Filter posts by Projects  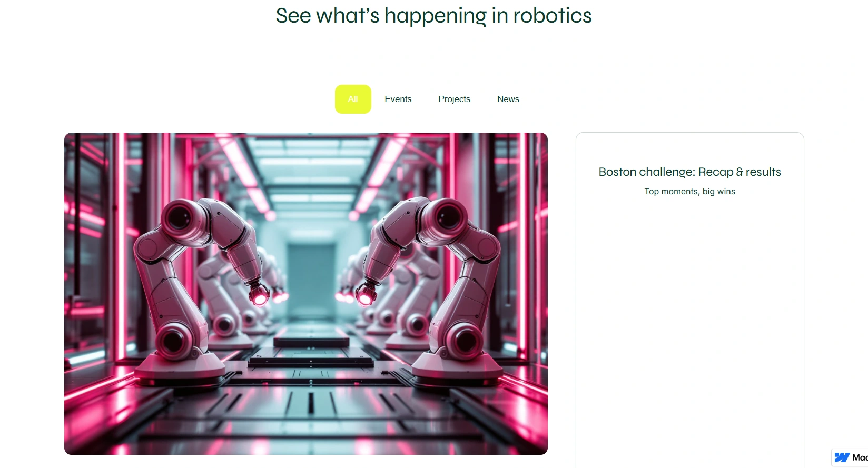coord(455,99)
